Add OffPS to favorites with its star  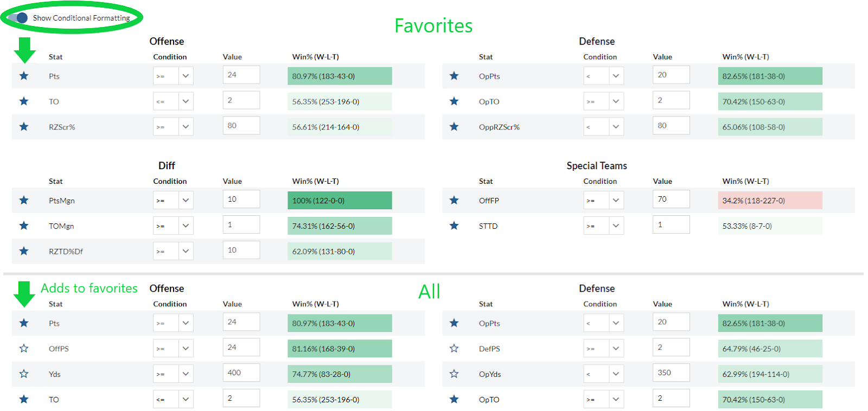[x=24, y=348]
